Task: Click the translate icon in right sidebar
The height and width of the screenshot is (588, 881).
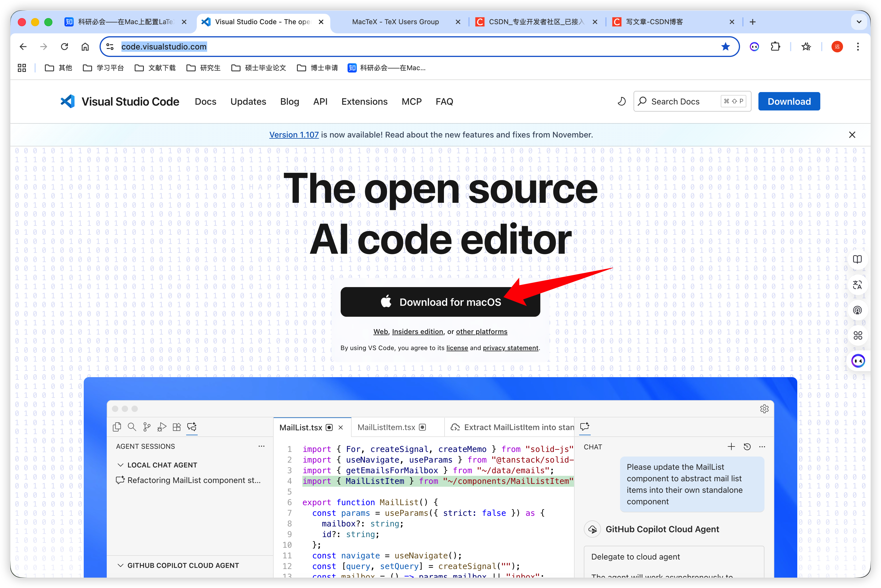Action: (x=857, y=285)
